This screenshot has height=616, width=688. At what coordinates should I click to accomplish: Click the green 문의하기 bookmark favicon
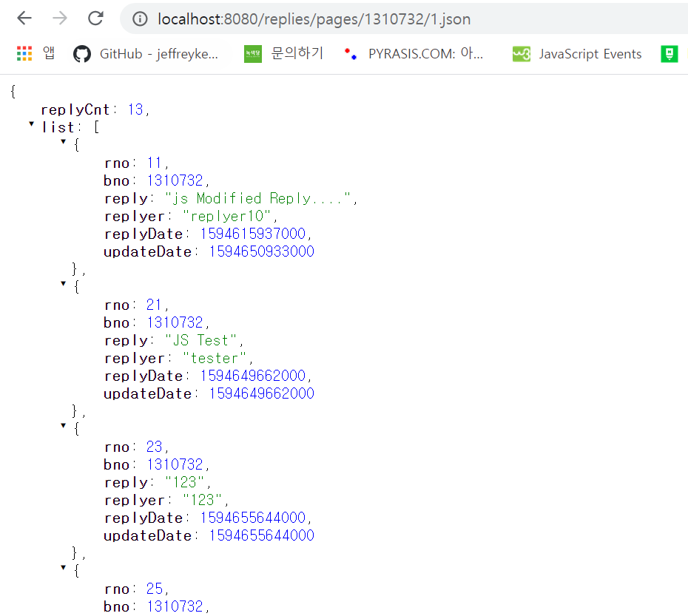(x=253, y=54)
